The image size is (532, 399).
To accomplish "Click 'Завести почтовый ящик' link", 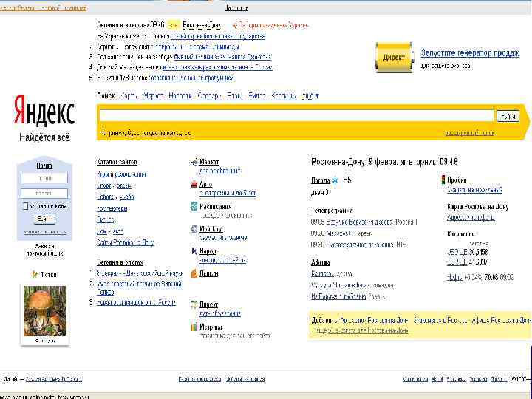I will point(44,250).
